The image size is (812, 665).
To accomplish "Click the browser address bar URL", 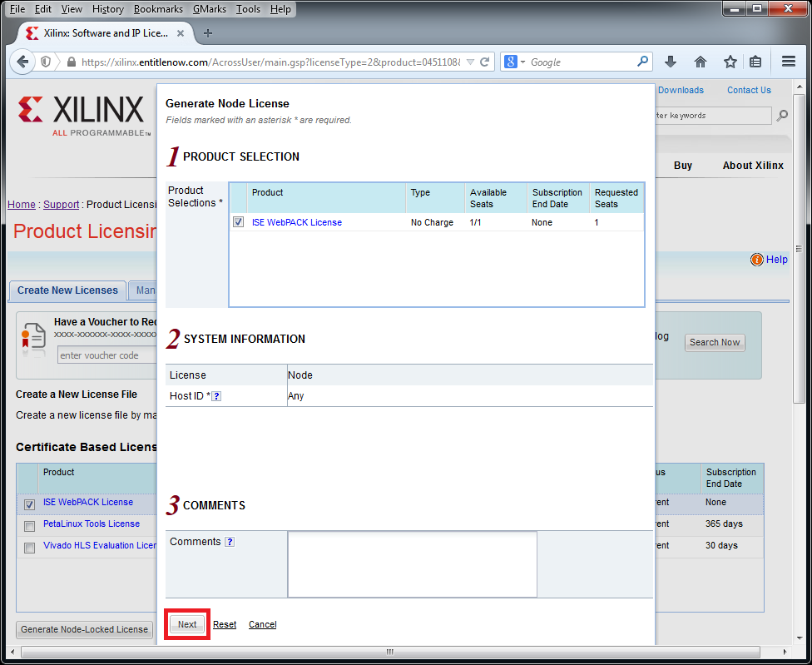I will click(270, 62).
